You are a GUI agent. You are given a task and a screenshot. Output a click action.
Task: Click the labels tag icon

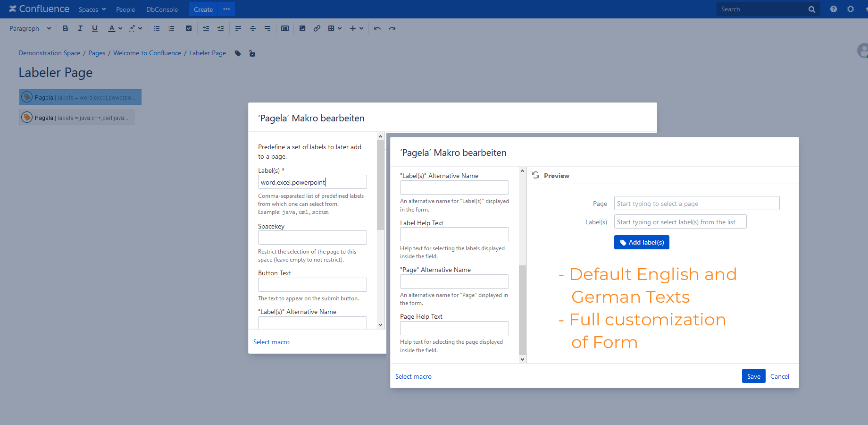tap(238, 53)
